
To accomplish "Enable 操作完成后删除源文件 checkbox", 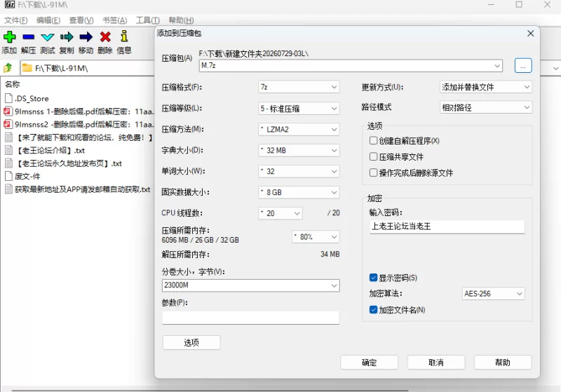I will coord(373,173).
